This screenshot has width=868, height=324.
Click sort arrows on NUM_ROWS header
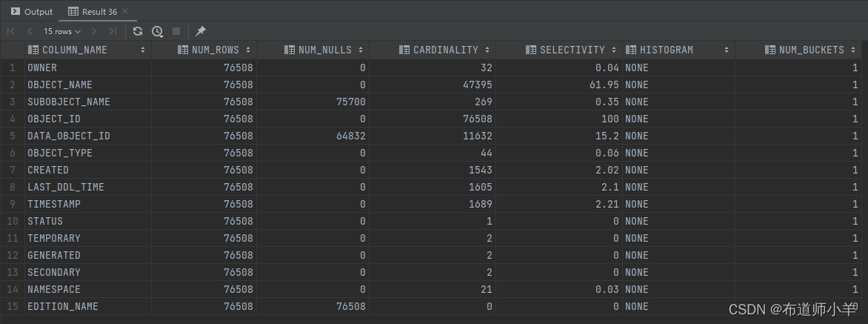point(248,50)
